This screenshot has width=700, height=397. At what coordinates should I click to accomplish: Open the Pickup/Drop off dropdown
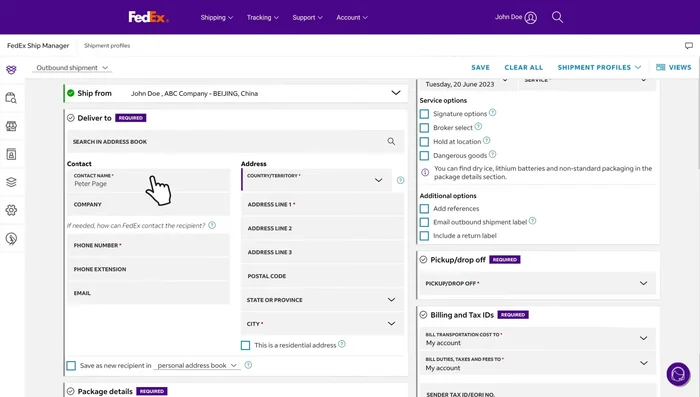[538, 283]
